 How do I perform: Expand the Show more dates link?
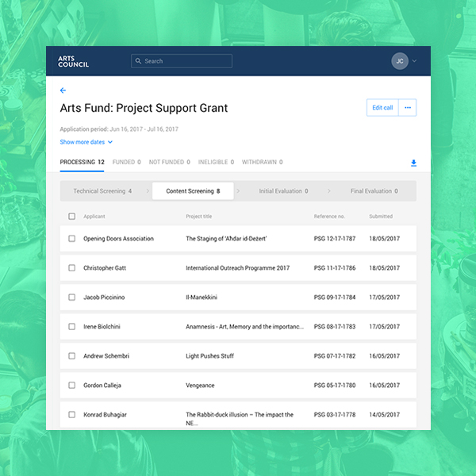pos(86,143)
